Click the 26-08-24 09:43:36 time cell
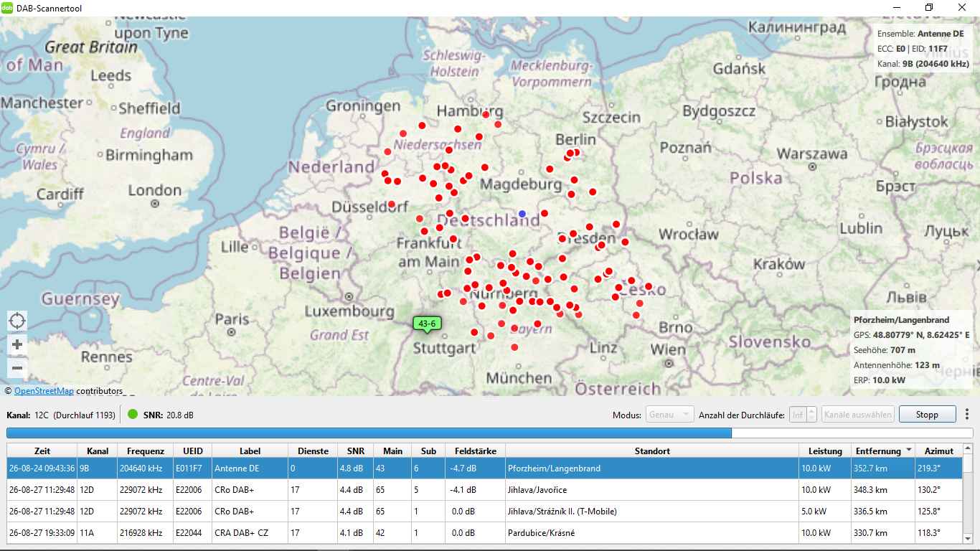This screenshot has height=551, width=980. pyautogui.click(x=42, y=468)
